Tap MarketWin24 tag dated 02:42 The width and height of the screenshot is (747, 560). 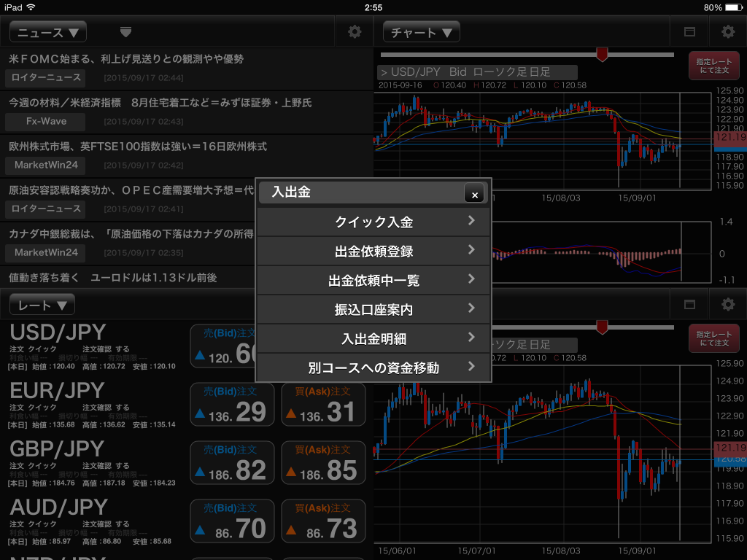[x=46, y=166]
